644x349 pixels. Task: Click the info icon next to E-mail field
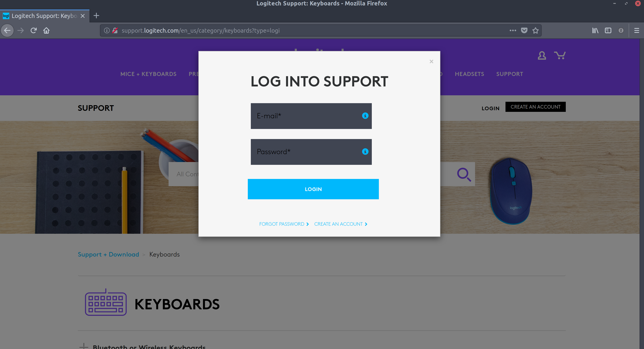pos(365,116)
